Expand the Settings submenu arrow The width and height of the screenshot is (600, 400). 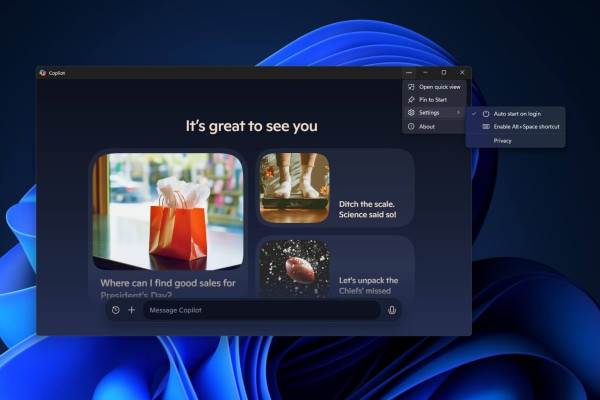click(x=458, y=113)
